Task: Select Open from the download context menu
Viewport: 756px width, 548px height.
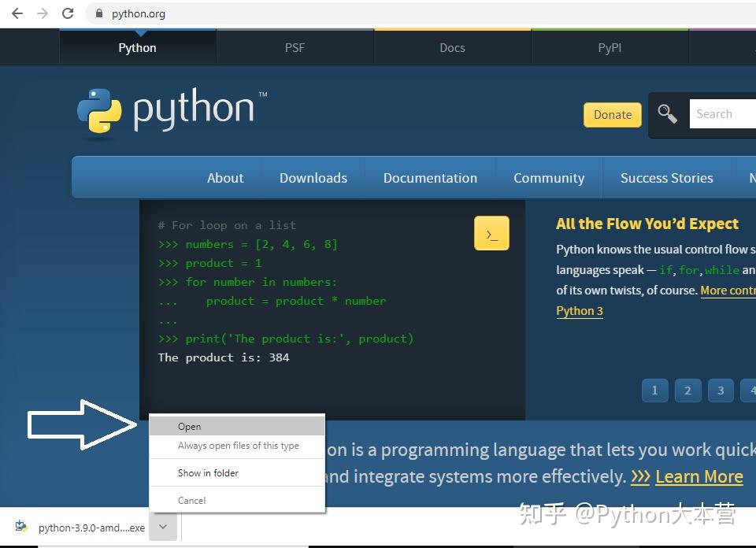Action: click(190, 426)
